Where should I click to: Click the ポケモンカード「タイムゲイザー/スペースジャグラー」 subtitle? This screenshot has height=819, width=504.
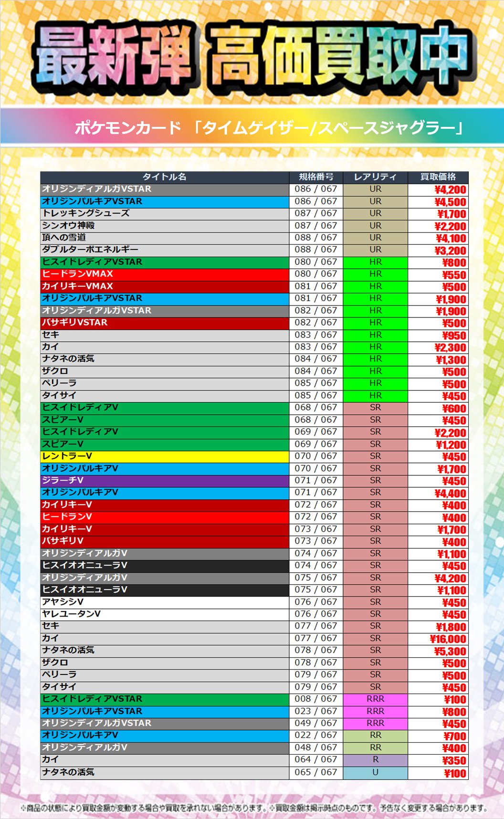pos(269,128)
